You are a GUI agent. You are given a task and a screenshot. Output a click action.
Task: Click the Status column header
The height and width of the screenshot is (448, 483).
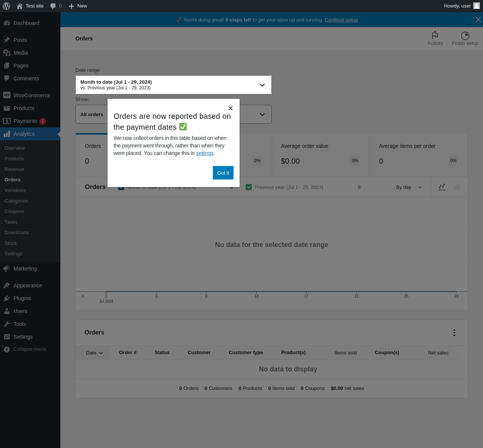(x=162, y=353)
